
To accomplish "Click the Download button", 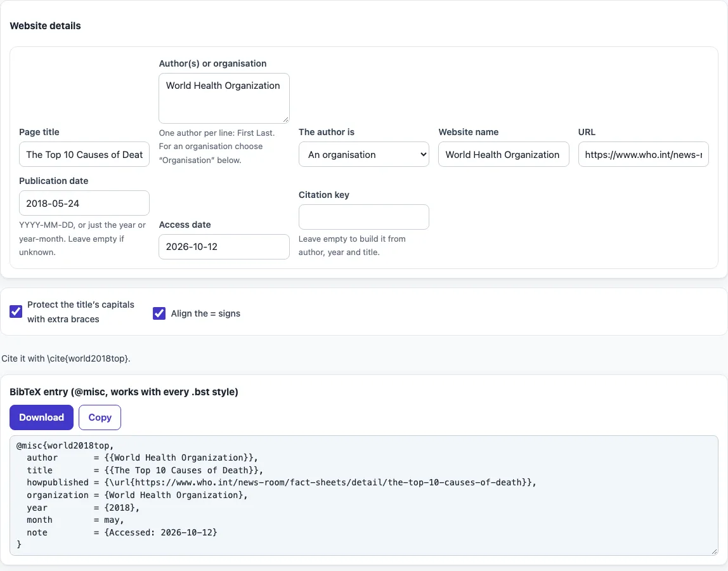I will (x=41, y=417).
